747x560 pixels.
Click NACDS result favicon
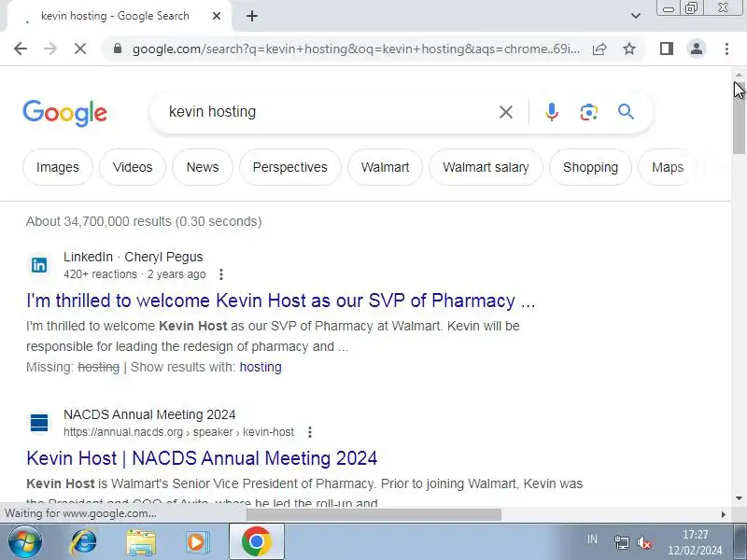coord(39,423)
